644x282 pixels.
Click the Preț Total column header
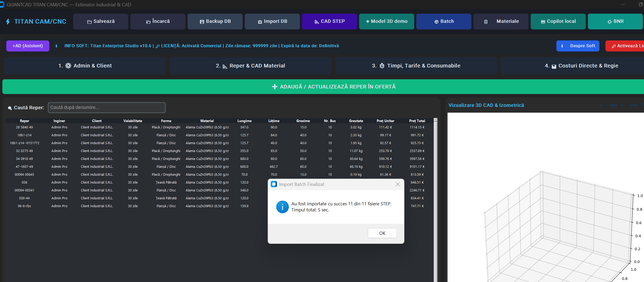pos(417,121)
